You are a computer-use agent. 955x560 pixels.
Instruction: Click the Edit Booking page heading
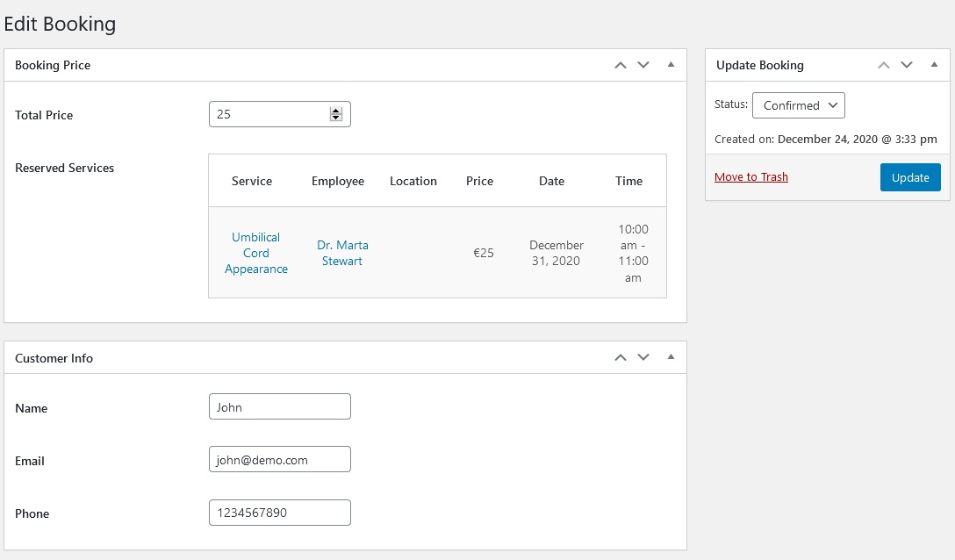[x=60, y=24]
